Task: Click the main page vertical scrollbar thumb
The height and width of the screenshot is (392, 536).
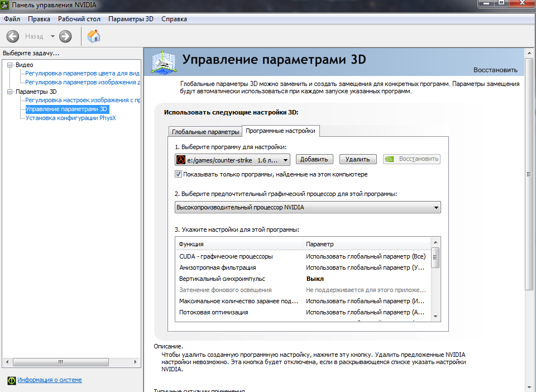Action: (529, 174)
